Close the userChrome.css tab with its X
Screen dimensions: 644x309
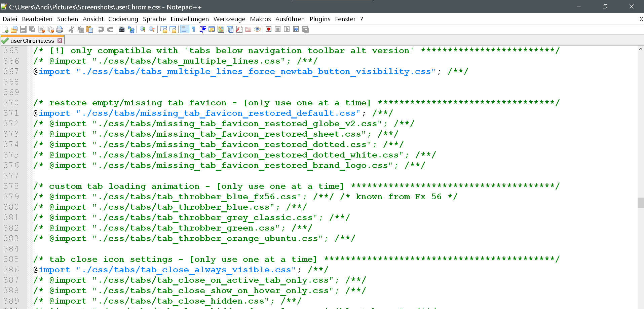point(60,40)
